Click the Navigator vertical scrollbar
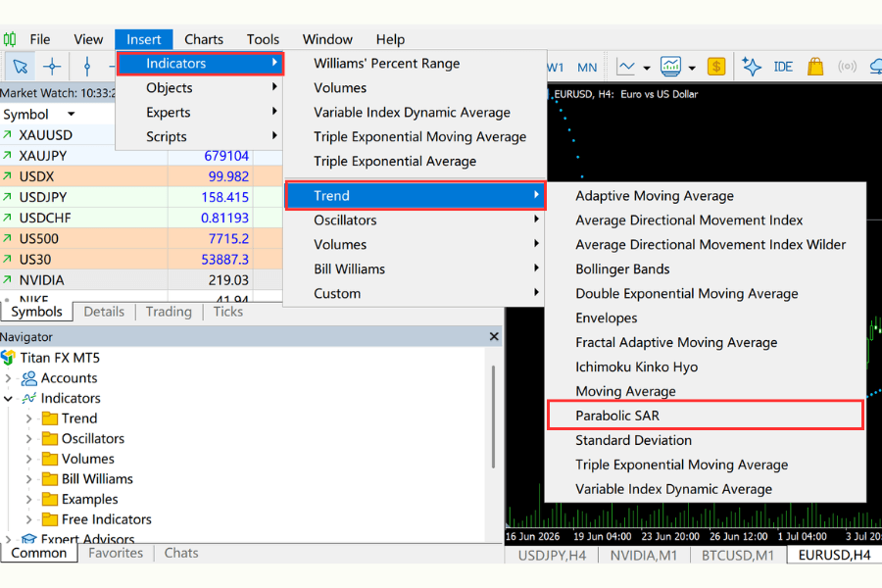882x588 pixels. coord(493,416)
